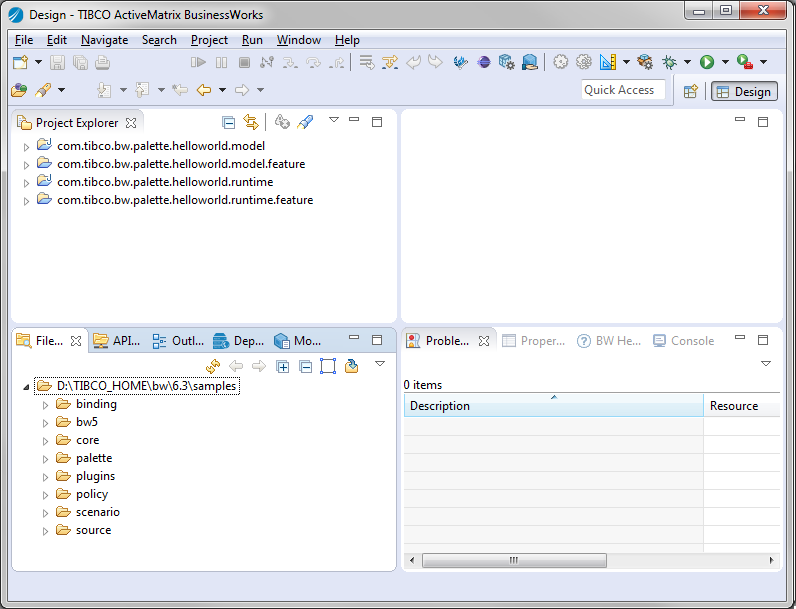
Task: Click the expand all plus icon in File Explorer
Action: (283, 366)
